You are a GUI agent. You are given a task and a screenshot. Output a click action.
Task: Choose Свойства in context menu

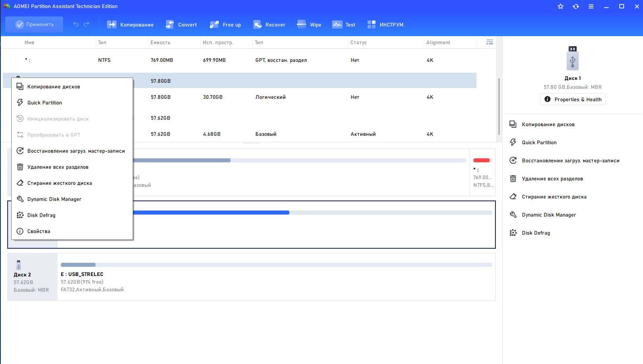coord(72,231)
